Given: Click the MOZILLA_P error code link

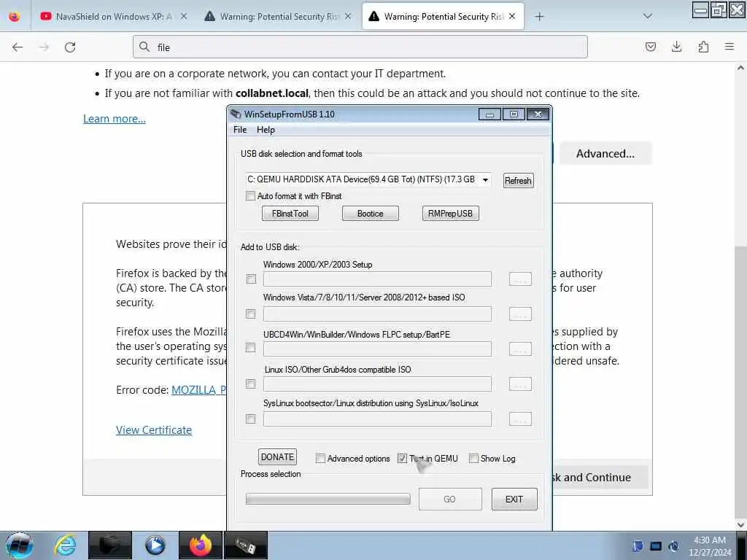Looking at the screenshot, I should tap(198, 390).
